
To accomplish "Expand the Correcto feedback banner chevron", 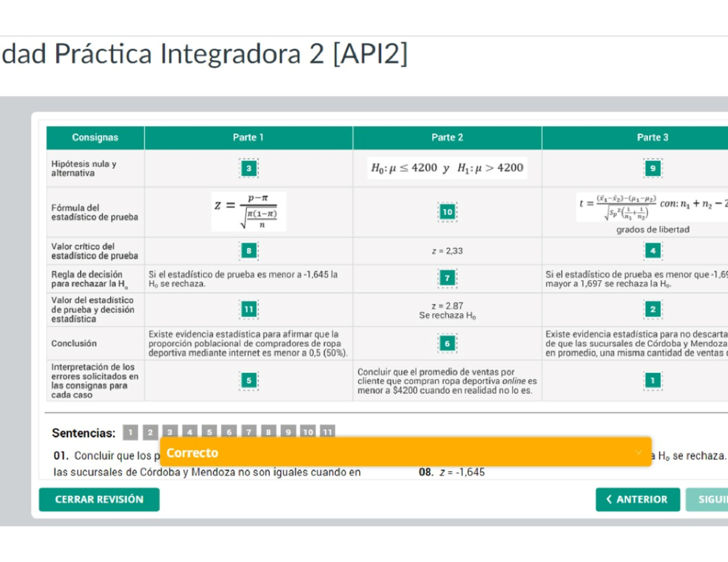I will tap(638, 452).
